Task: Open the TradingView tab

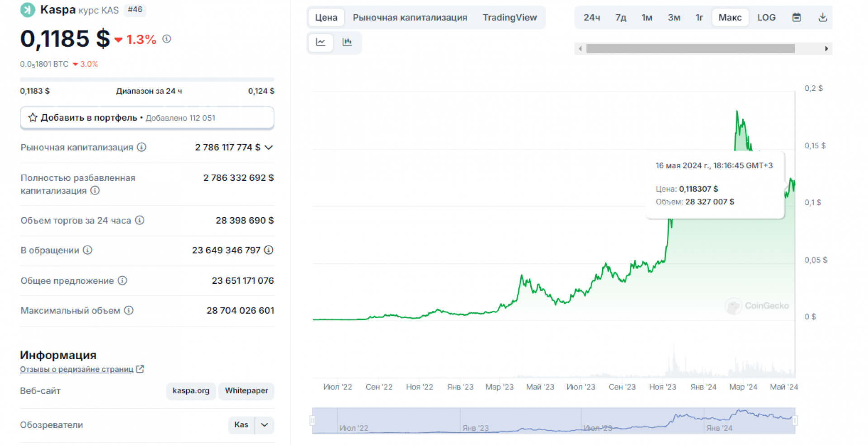Action: (509, 18)
